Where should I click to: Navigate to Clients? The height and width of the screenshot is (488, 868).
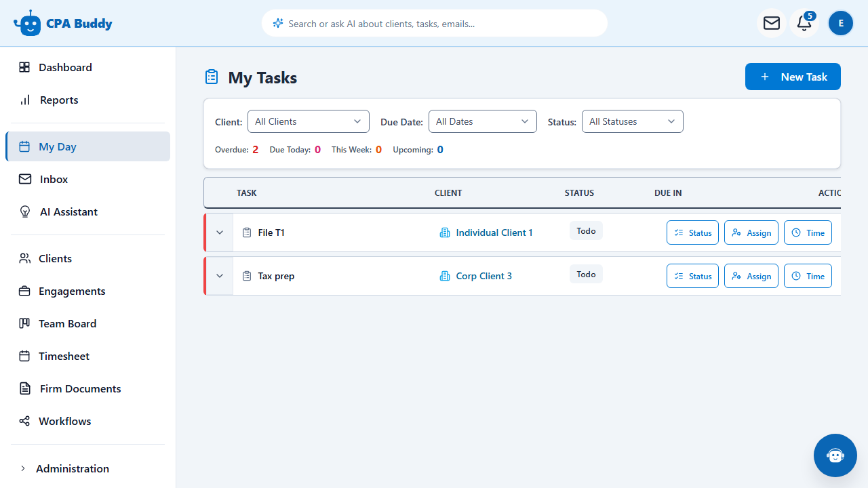pyautogui.click(x=88, y=258)
